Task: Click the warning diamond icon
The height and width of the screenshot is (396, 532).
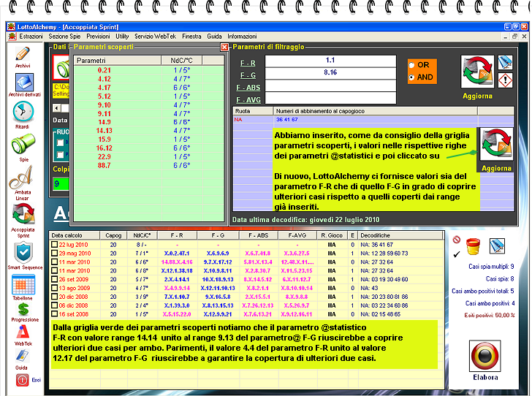Action: click(505, 80)
